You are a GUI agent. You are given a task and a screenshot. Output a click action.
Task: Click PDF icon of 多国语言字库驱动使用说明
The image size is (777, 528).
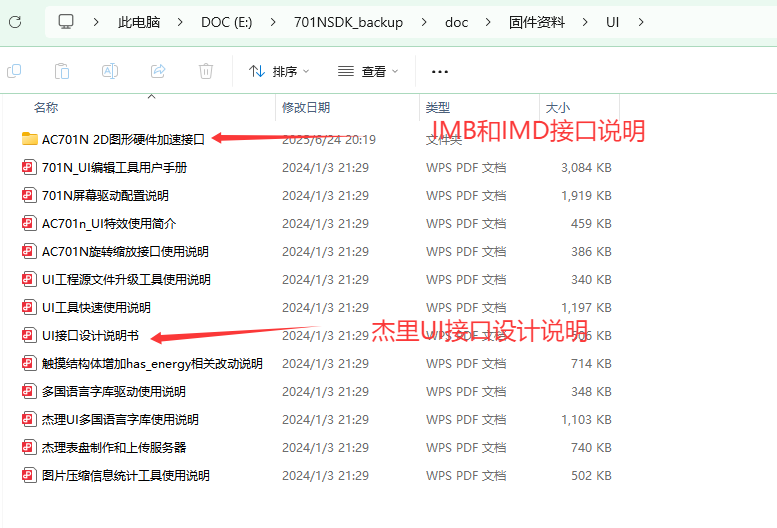pos(29,391)
